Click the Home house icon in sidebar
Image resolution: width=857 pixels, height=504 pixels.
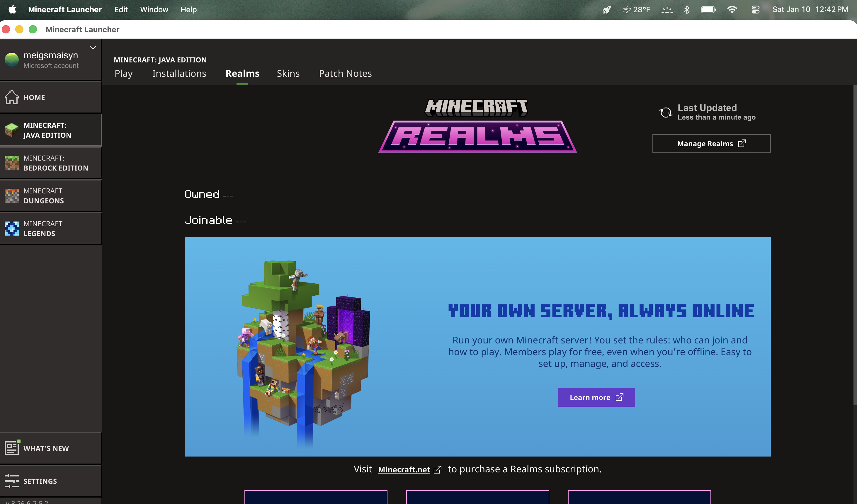click(11, 97)
